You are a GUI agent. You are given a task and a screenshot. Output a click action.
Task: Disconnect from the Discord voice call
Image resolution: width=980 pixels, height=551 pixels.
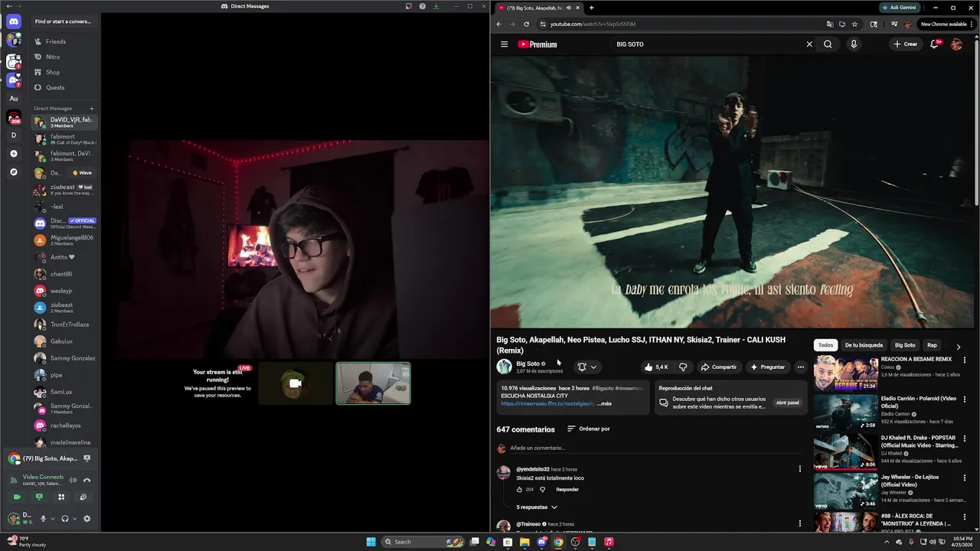[x=87, y=480]
